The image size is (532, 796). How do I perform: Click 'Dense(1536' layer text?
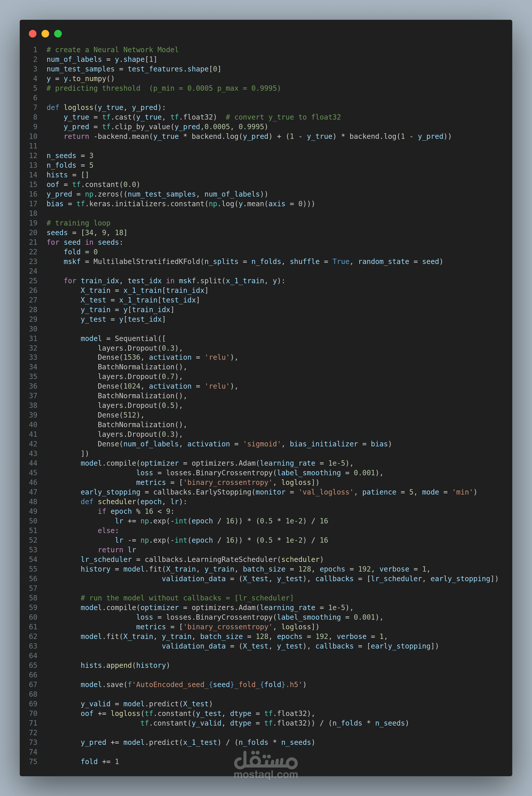click(119, 357)
